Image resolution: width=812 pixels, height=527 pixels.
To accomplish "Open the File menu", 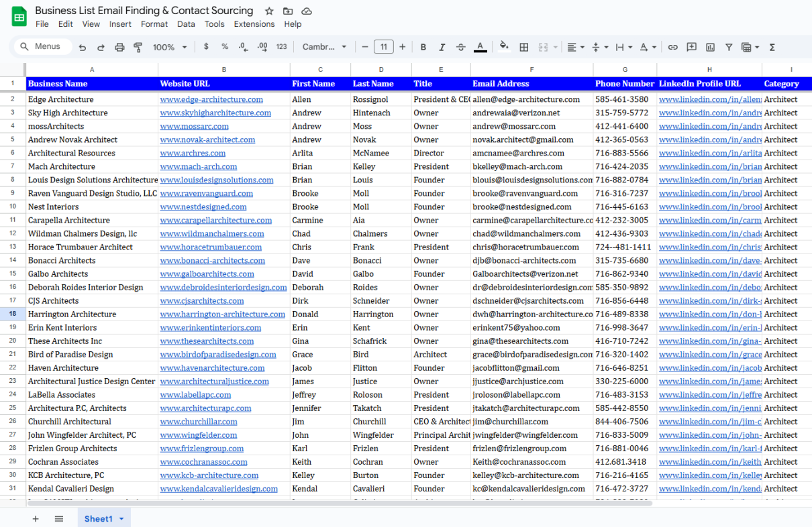I will [x=42, y=24].
